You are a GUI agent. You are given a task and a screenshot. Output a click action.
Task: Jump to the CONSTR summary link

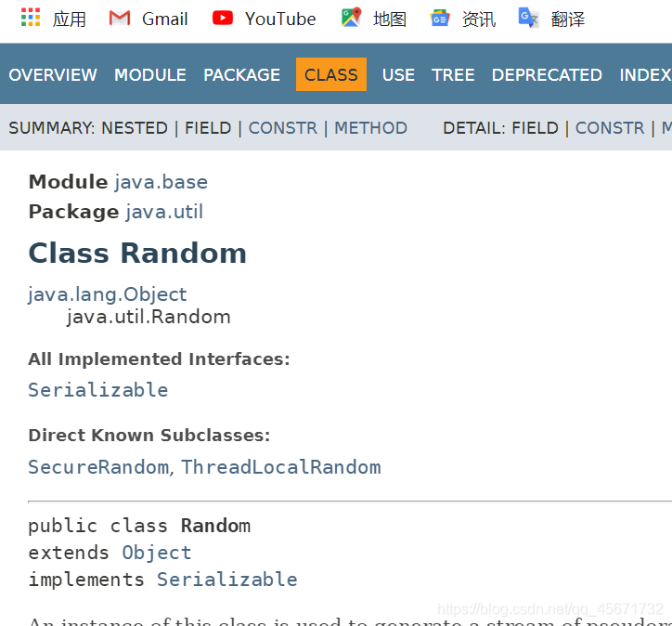[282, 128]
